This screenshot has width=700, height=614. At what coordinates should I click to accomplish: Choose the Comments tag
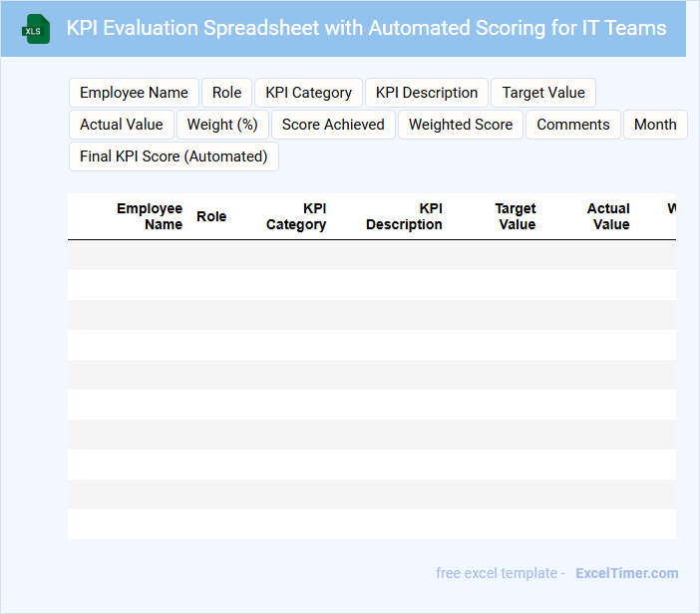(573, 125)
